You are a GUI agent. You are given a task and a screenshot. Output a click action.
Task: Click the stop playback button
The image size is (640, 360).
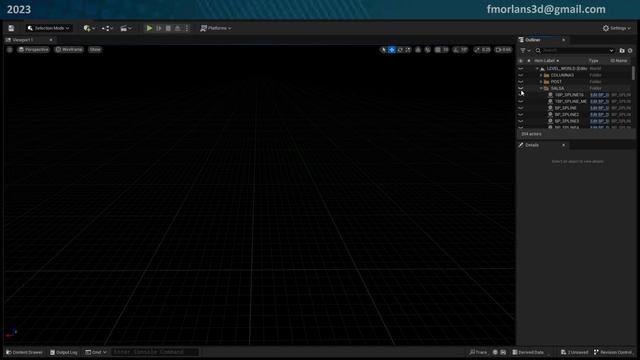tap(168, 28)
